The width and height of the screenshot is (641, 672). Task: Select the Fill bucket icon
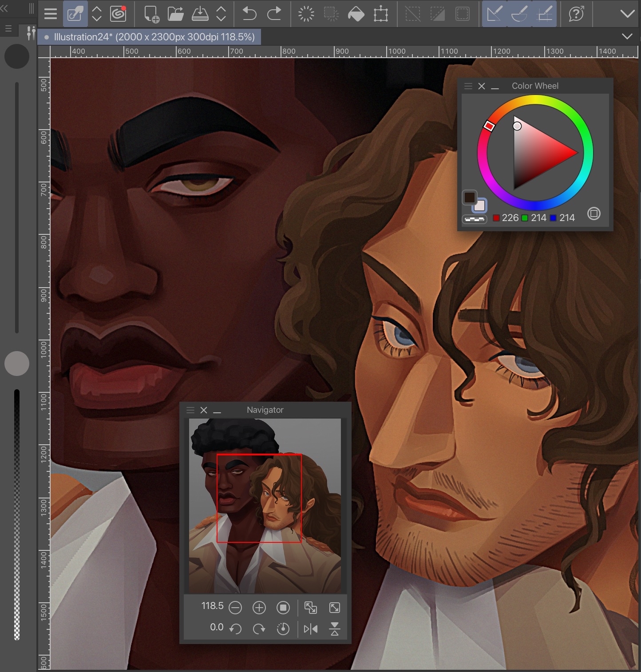click(356, 14)
